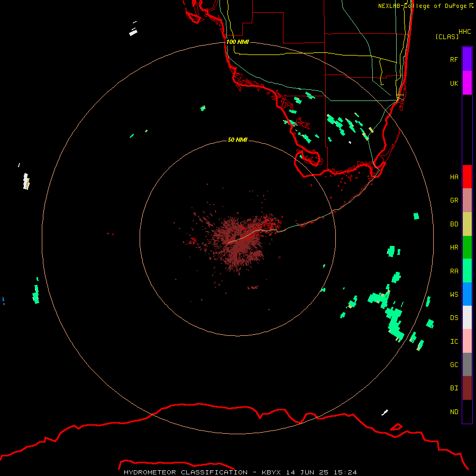Click the HHC product label

[464, 32]
